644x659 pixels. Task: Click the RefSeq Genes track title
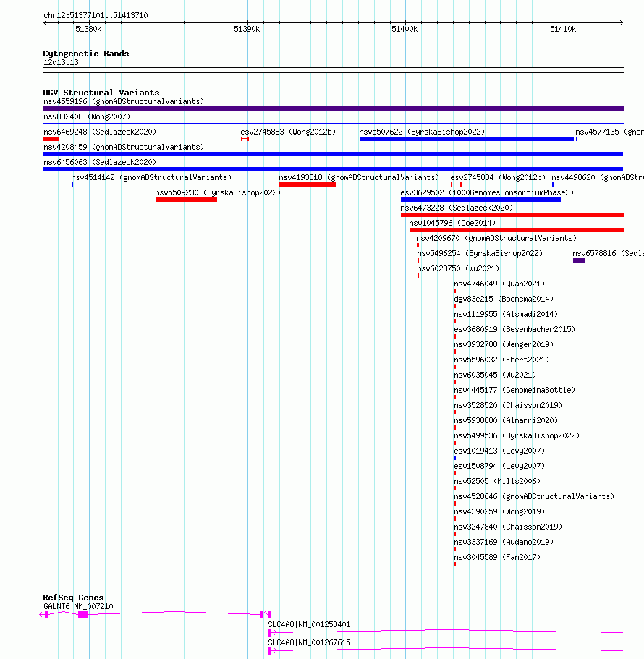(73, 598)
